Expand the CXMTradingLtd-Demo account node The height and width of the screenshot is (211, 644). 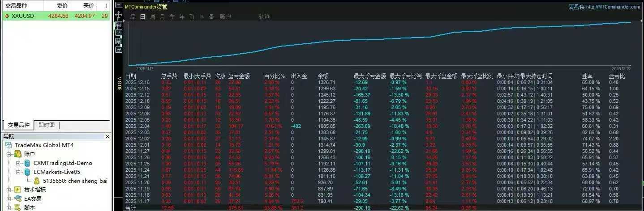(x=18, y=163)
